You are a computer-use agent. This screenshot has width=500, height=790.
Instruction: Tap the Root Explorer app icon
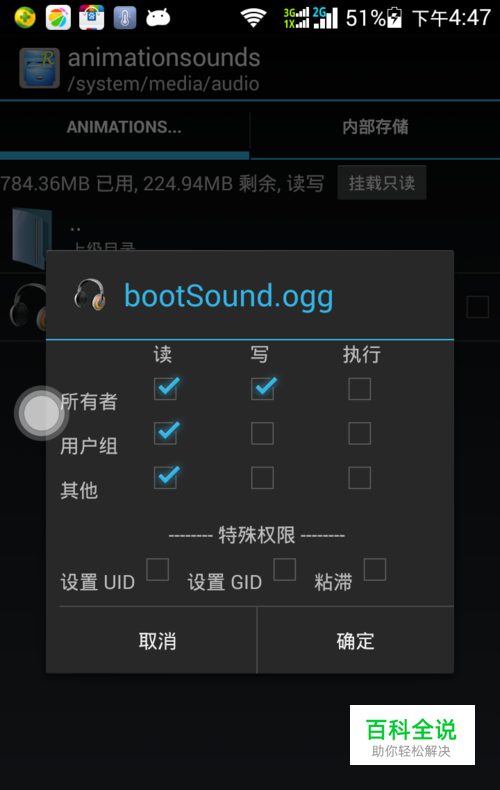click(x=39, y=69)
